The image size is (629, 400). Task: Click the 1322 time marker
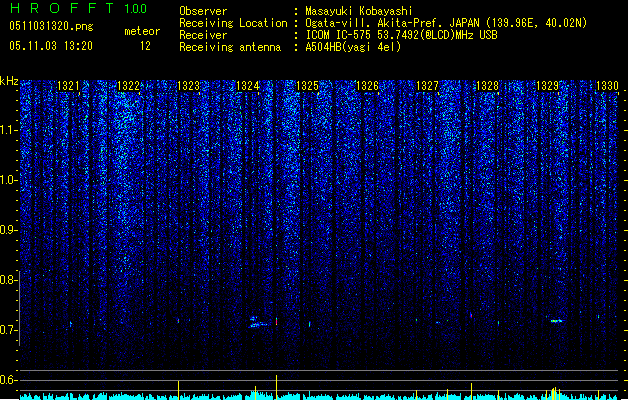128,86
